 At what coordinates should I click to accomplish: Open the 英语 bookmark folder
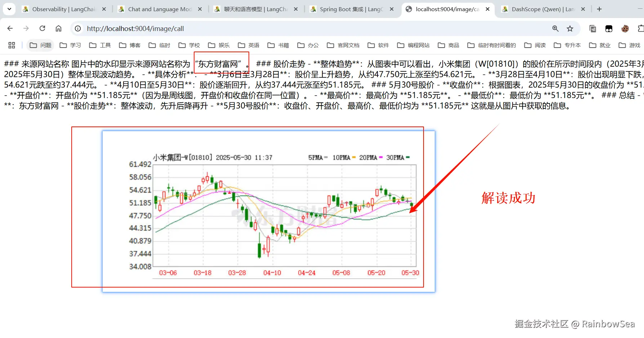pyautogui.click(x=249, y=45)
